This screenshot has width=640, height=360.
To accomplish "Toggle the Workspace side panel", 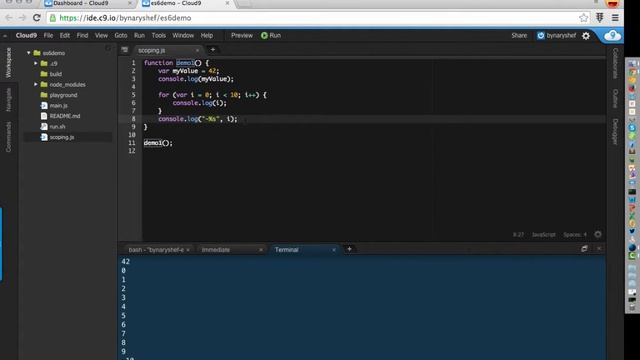I will click(x=8, y=63).
